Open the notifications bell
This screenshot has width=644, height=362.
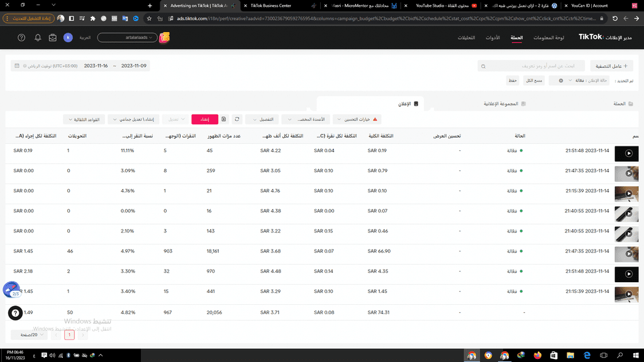tap(38, 38)
